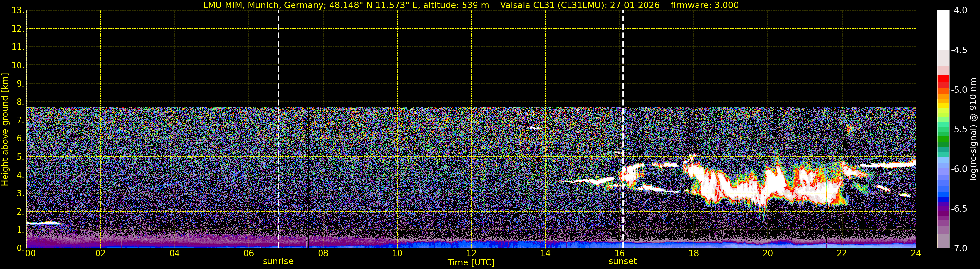
Task: Click the 24 tick on the time axis
Action: pyautogui.click(x=916, y=253)
